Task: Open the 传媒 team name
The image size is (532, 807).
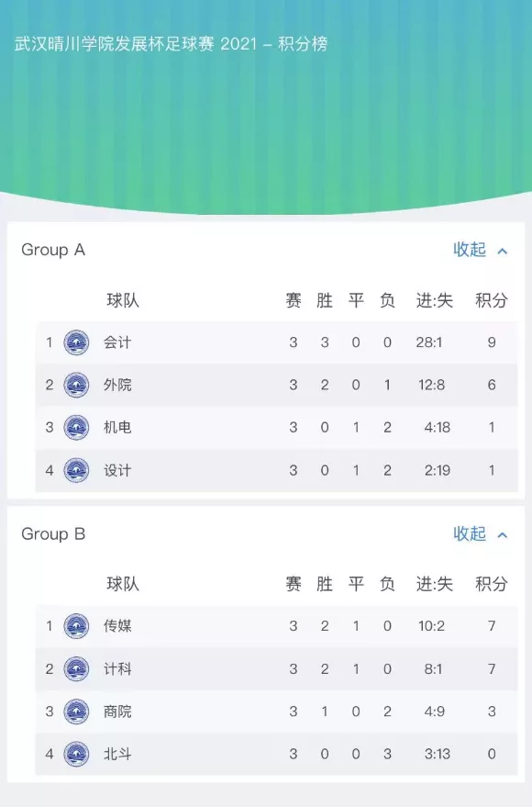Action: [x=117, y=626]
